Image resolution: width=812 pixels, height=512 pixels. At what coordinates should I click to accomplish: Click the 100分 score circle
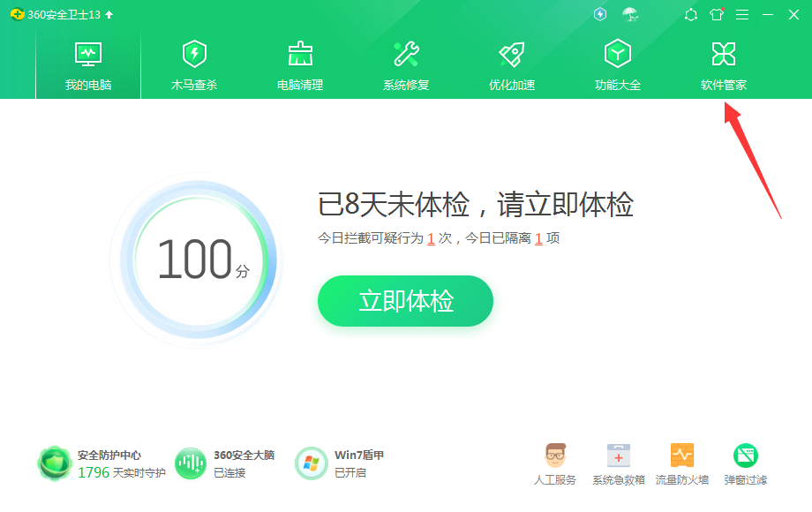click(198, 260)
